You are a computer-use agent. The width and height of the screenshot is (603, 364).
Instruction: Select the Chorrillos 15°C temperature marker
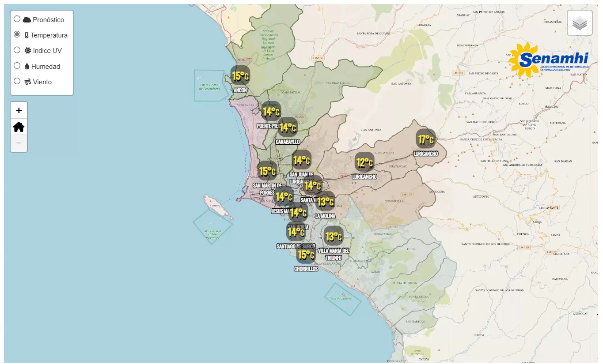pos(306,254)
